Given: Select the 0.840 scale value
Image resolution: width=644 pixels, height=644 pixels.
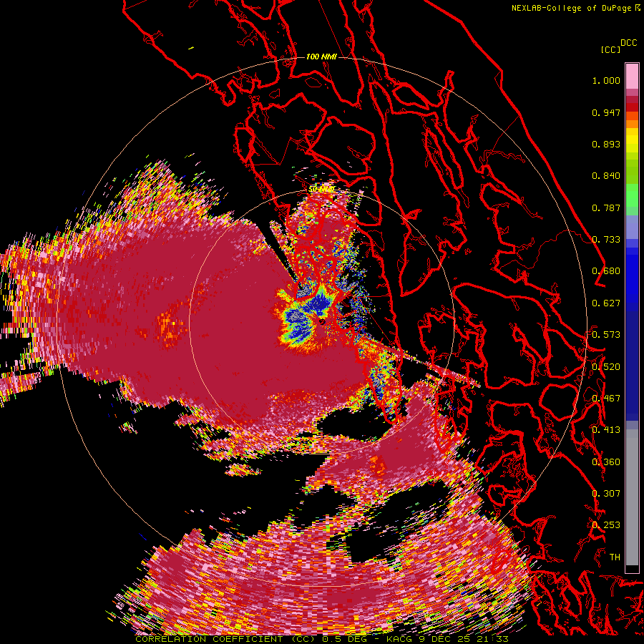Looking at the screenshot, I should pos(606,176).
